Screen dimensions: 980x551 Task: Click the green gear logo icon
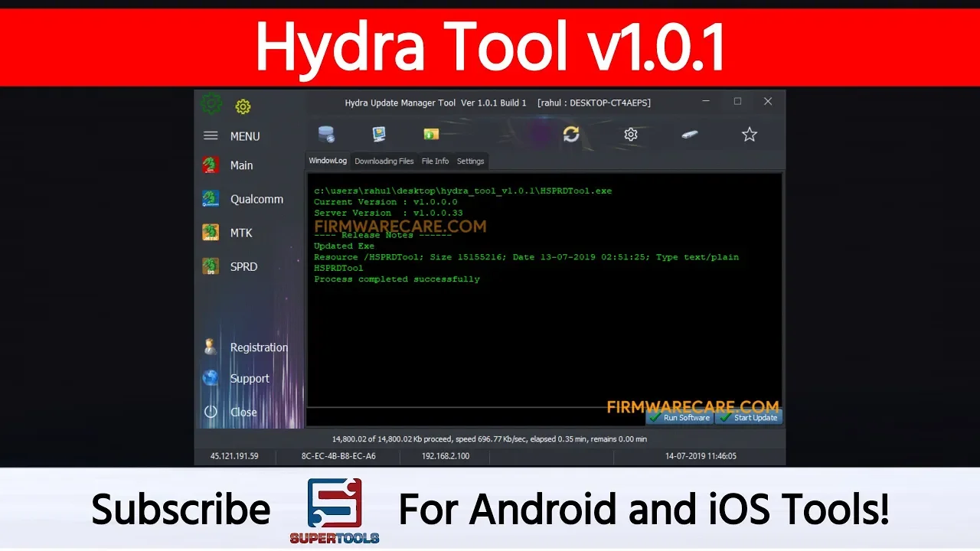(x=212, y=104)
